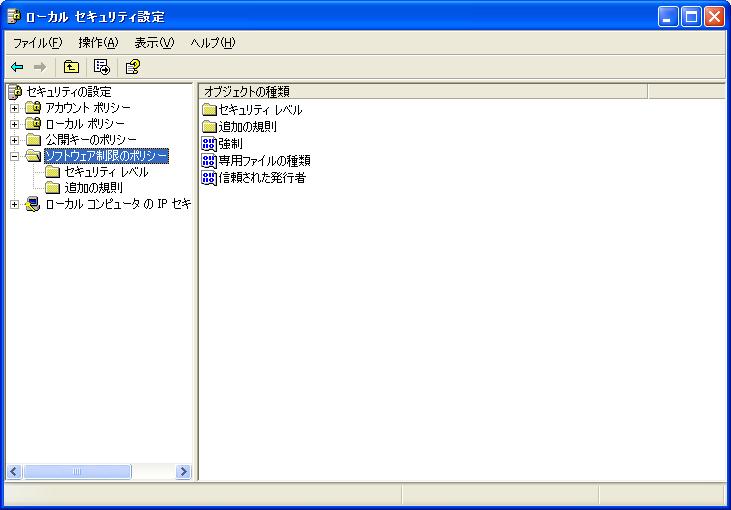Click the tree pane scroll left arrow
Image resolution: width=731 pixels, height=510 pixels.
pos(14,472)
